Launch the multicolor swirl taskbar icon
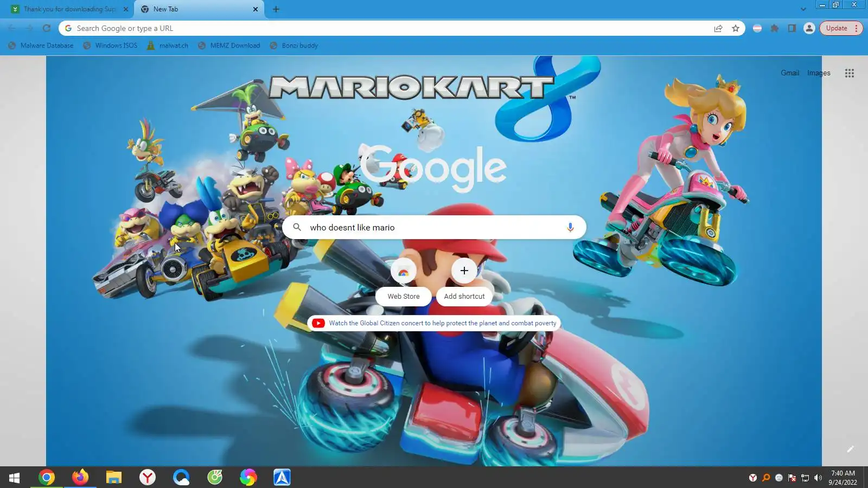This screenshot has height=488, width=868. point(248,477)
